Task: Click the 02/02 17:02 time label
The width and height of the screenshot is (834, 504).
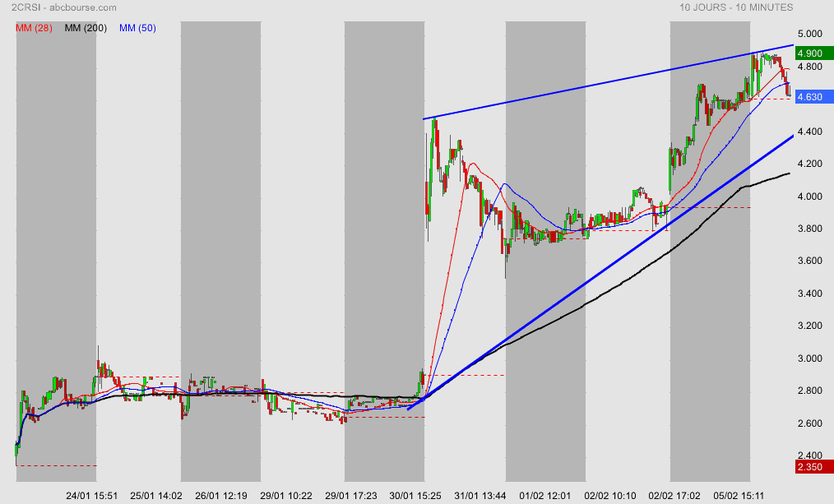Action: pos(674,496)
